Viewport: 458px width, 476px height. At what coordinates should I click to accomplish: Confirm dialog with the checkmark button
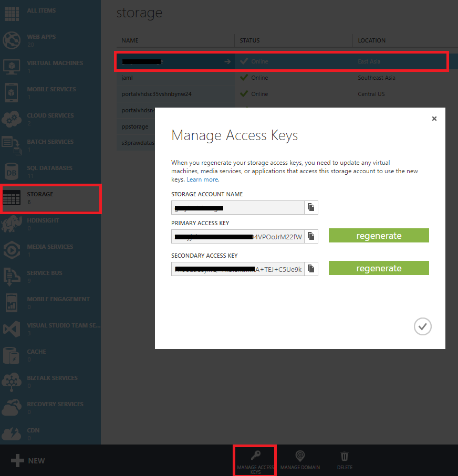click(422, 326)
